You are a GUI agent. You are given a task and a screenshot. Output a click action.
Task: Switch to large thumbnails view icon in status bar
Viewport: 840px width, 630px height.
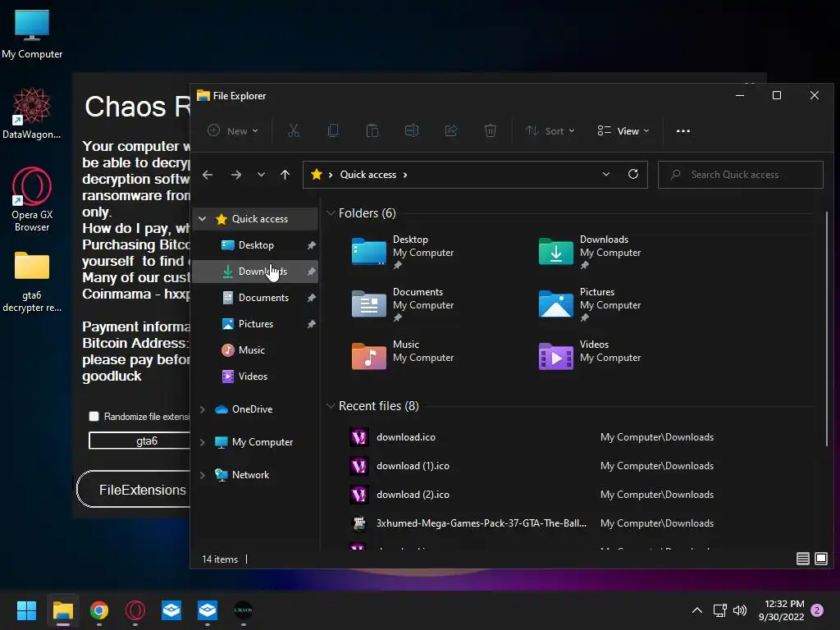coord(820,559)
